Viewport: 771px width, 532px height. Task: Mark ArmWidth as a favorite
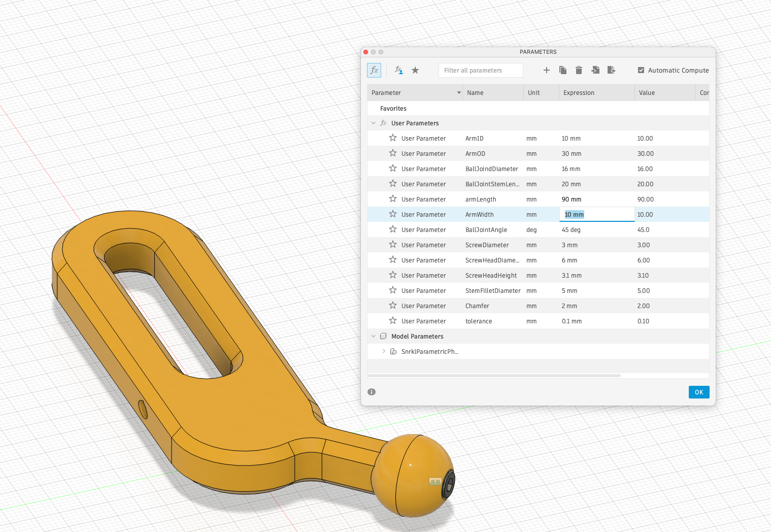[393, 214]
